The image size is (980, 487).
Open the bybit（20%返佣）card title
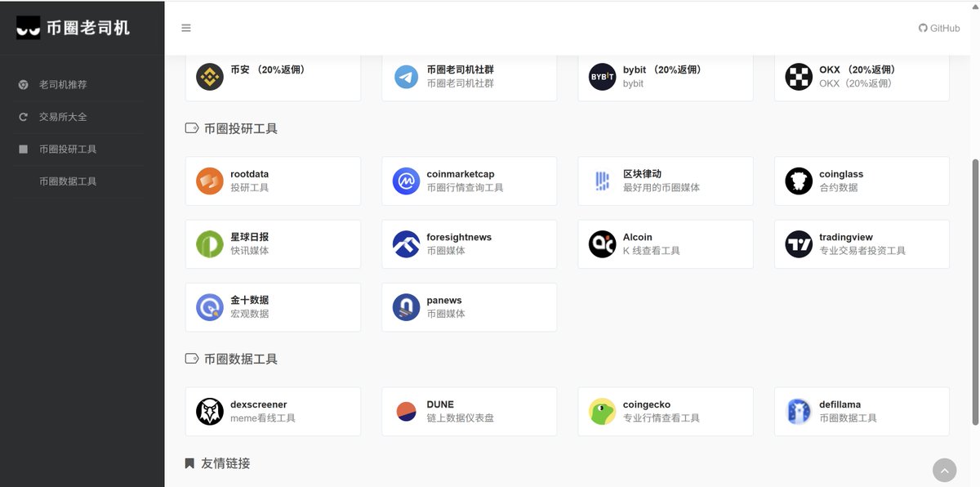pyautogui.click(x=664, y=70)
